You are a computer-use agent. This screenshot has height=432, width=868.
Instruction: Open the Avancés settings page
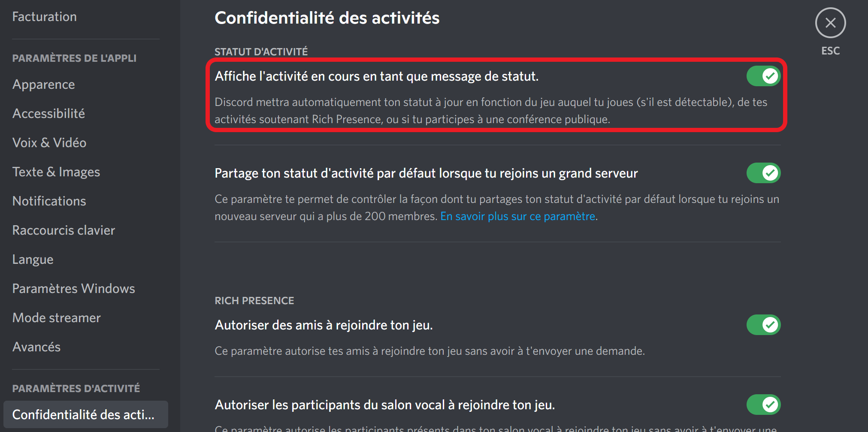pos(36,347)
